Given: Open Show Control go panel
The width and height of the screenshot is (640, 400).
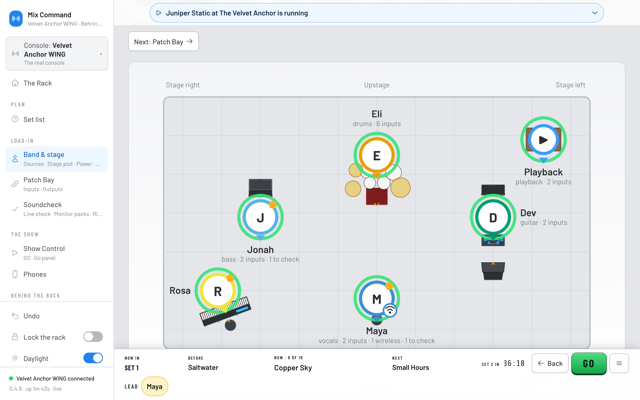Looking at the screenshot, I should 57,253.
